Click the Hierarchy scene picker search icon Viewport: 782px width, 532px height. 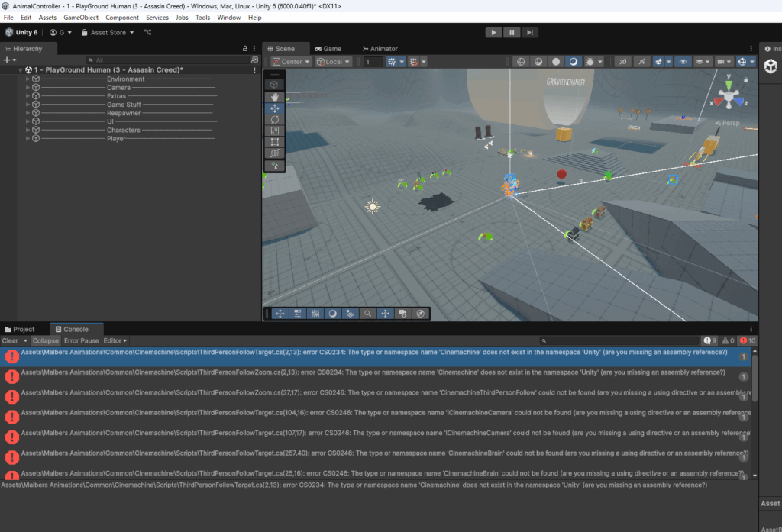pos(254,60)
